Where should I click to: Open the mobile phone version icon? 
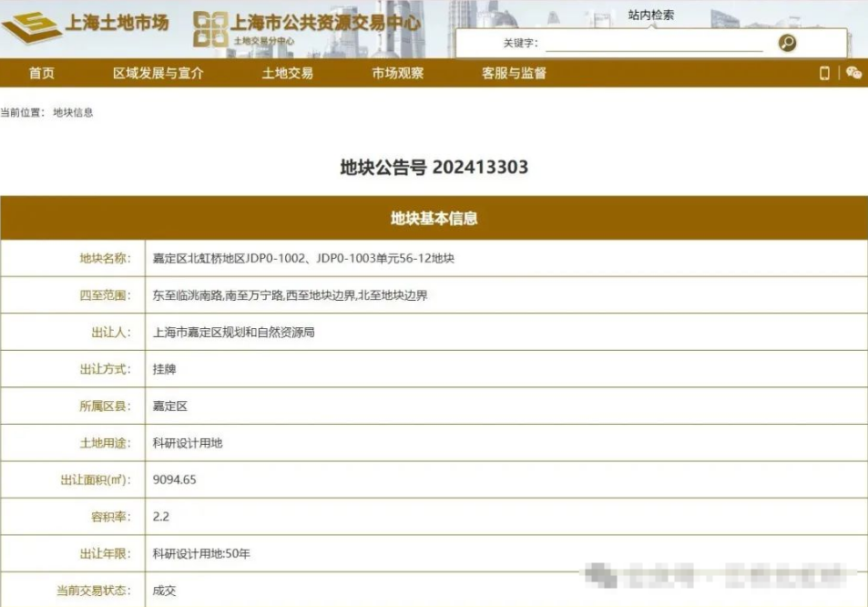pyautogui.click(x=824, y=73)
